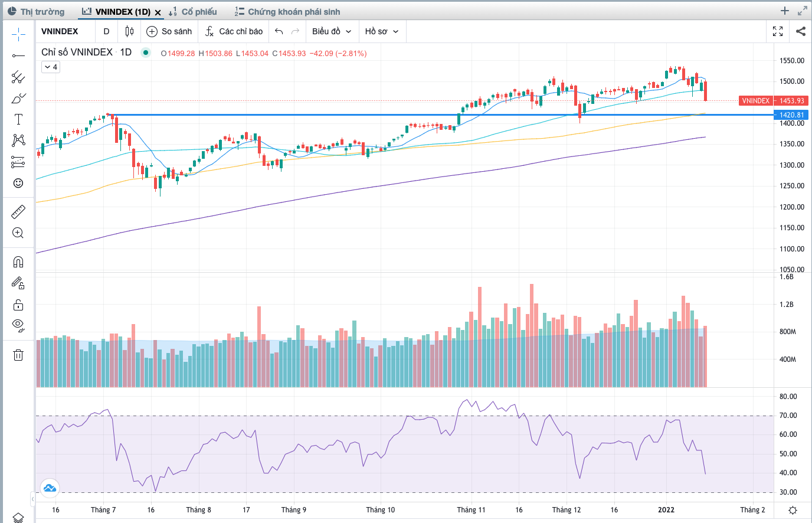Select the 1420.81 horizontal line label

[791, 115]
